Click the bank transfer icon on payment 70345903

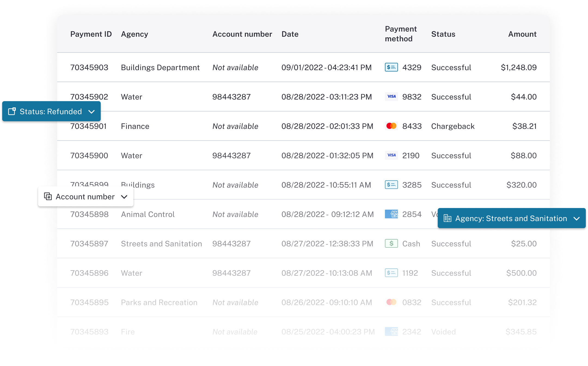(391, 67)
